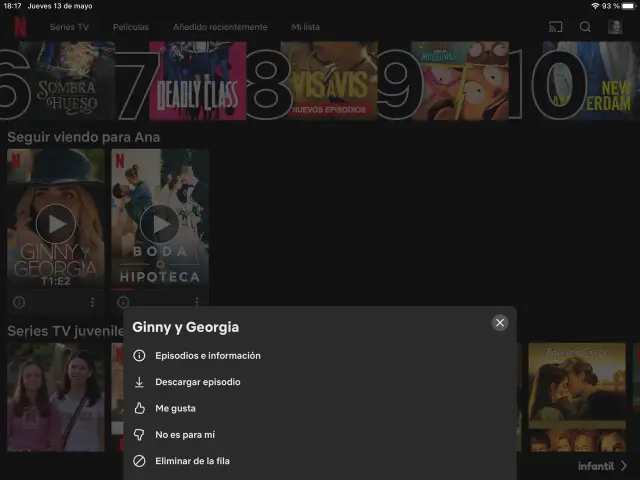This screenshot has width=640, height=480.
Task: Expand the infantil row chevron
Action: point(624,466)
